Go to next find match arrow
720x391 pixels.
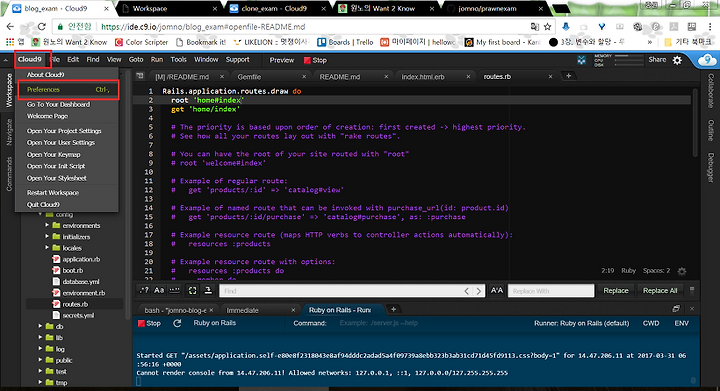point(478,291)
